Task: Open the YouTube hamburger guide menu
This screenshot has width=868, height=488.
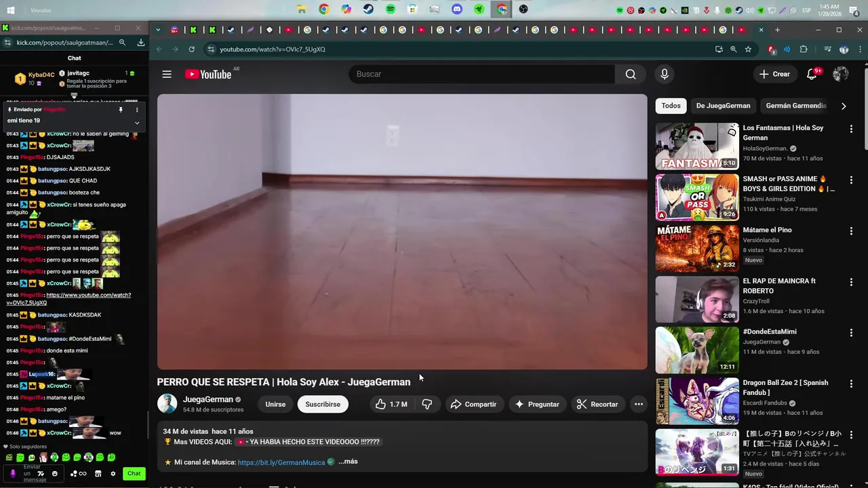Action: 167,75
